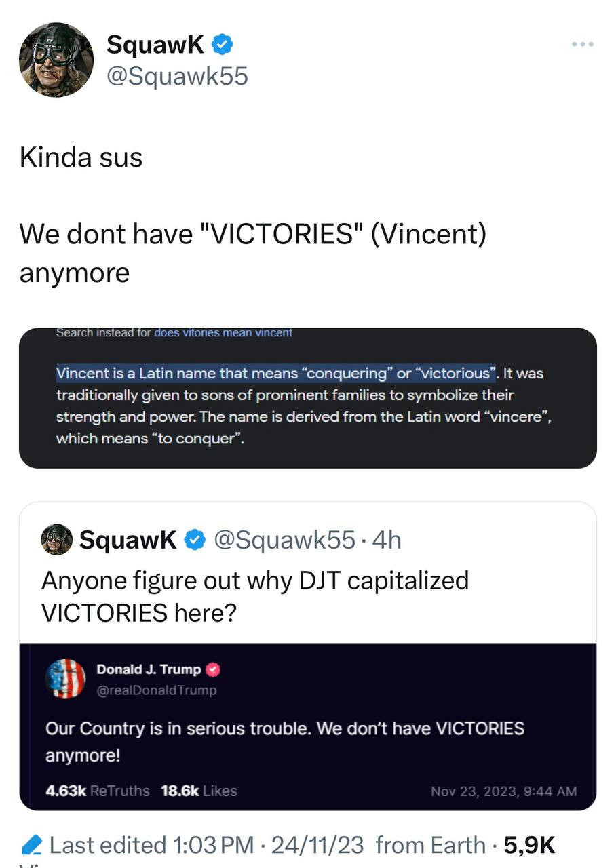Click the @realDonaldTrump handle
Image resolution: width=616 pixels, height=868 pixels.
[x=157, y=690]
